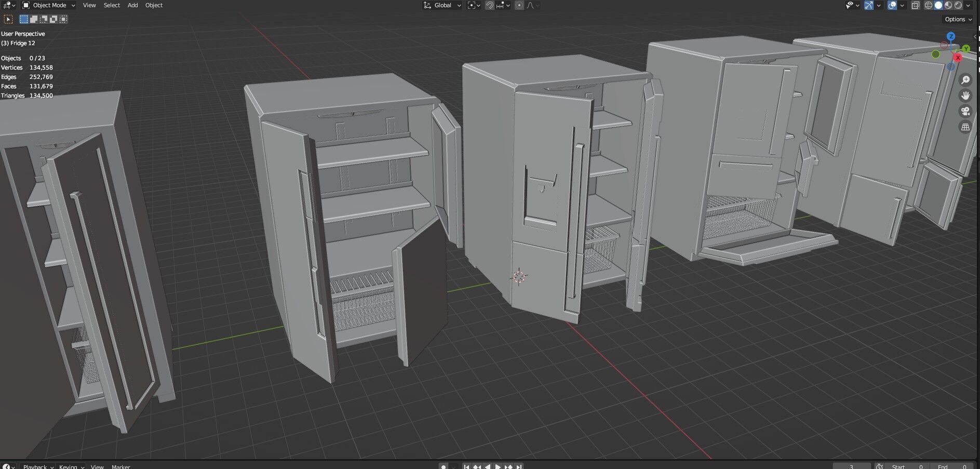Choose Intersect selection mode icon

point(63,19)
